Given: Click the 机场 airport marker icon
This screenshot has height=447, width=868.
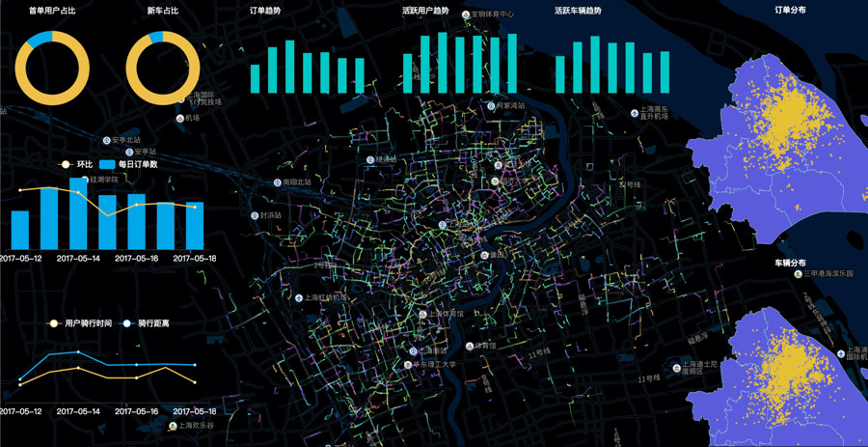Looking at the screenshot, I should pyautogui.click(x=180, y=118).
